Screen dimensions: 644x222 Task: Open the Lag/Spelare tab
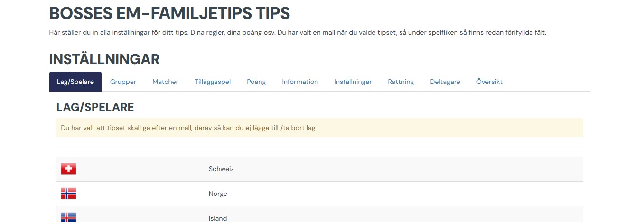pos(75,82)
